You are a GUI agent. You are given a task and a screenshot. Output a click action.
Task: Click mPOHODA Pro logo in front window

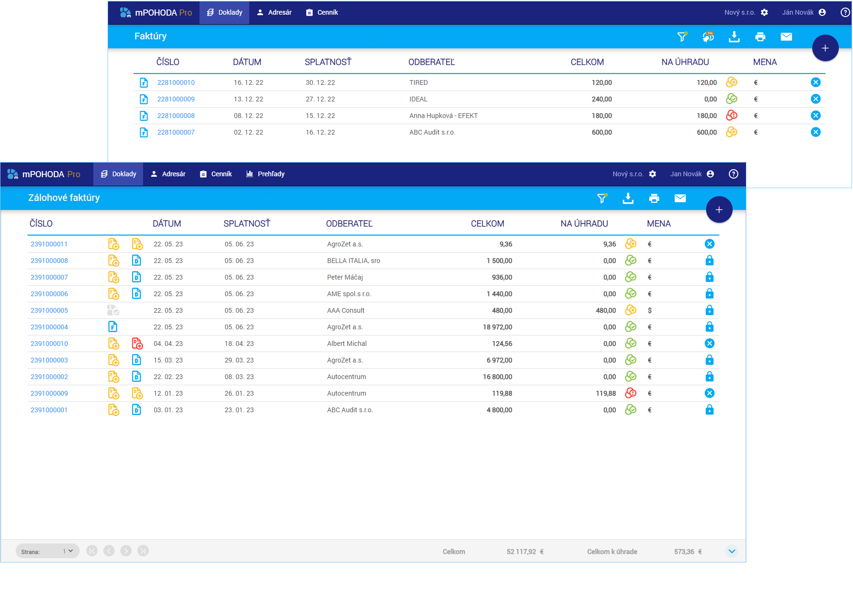coord(44,174)
